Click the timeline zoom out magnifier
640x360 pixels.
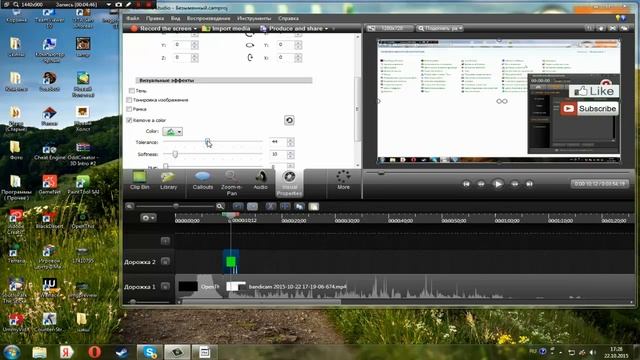click(129, 207)
